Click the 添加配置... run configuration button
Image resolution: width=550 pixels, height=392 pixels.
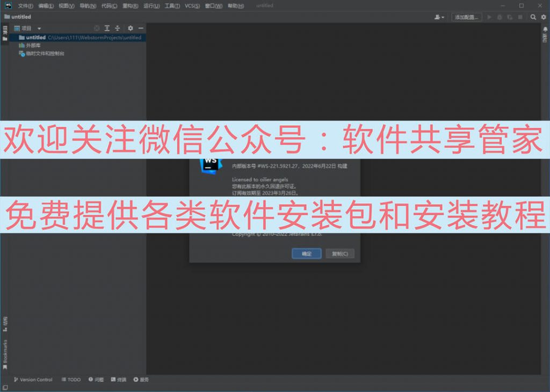467,17
